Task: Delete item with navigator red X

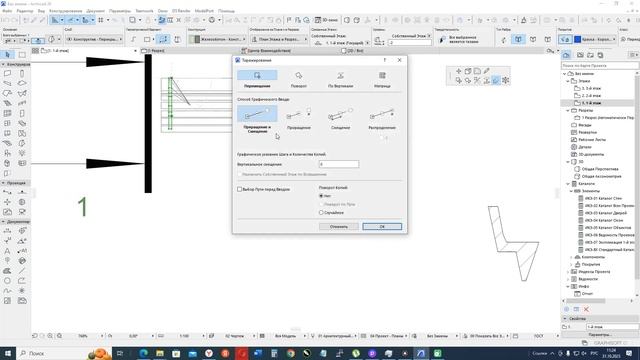Action: [586, 309]
